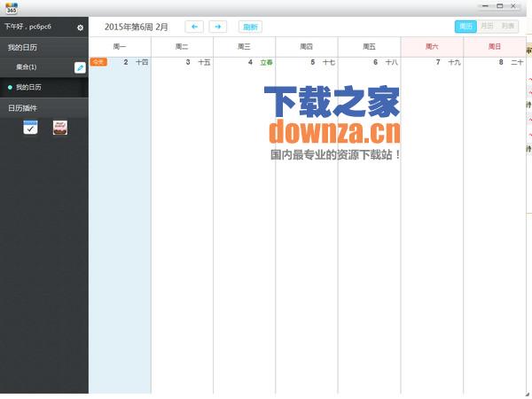The width and height of the screenshot is (532, 399).
Task: Select date 5 in Thursday column
Action: [313, 62]
